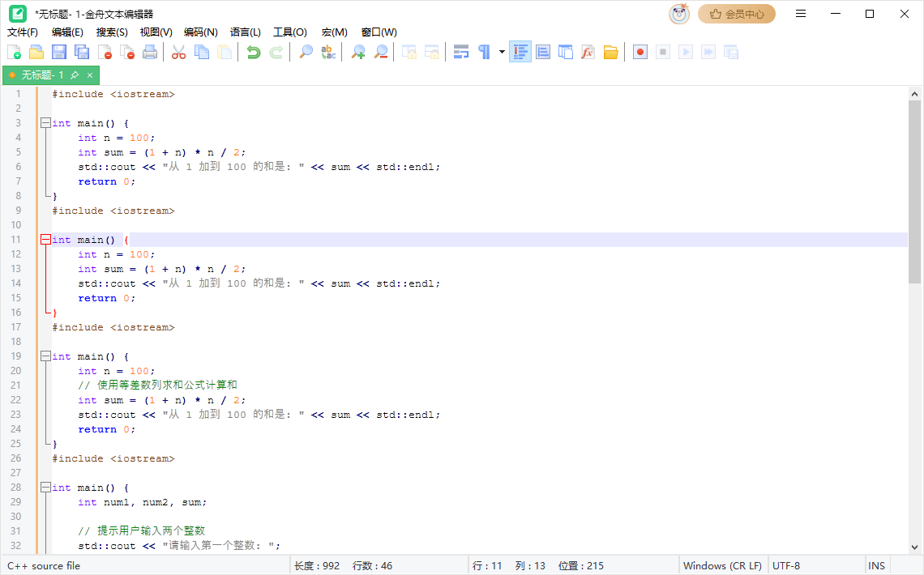
Task: Undo last edit with green arrow
Action: click(254, 53)
